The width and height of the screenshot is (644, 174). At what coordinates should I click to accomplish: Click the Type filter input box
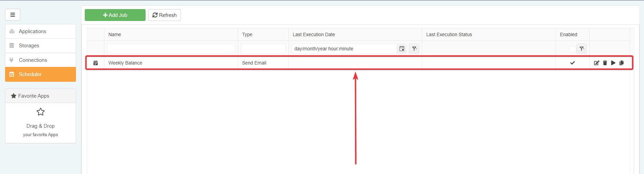click(263, 49)
